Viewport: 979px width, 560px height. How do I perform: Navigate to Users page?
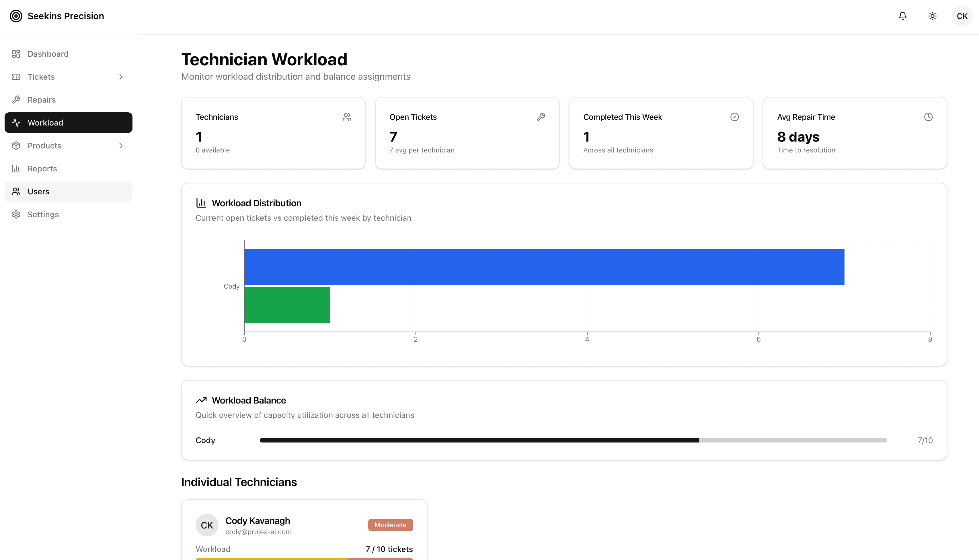[x=69, y=191]
